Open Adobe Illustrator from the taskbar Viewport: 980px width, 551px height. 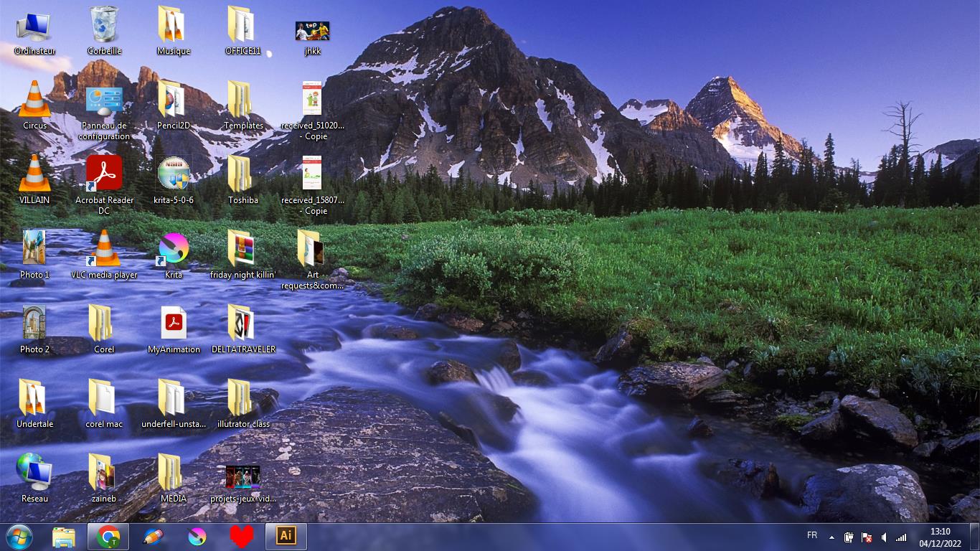[x=286, y=536]
